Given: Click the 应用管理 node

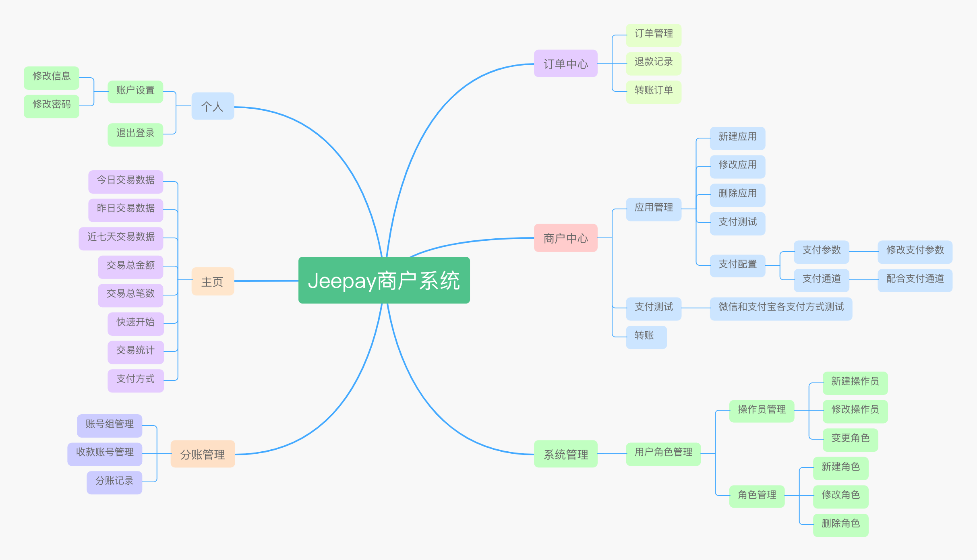Looking at the screenshot, I should tap(653, 208).
